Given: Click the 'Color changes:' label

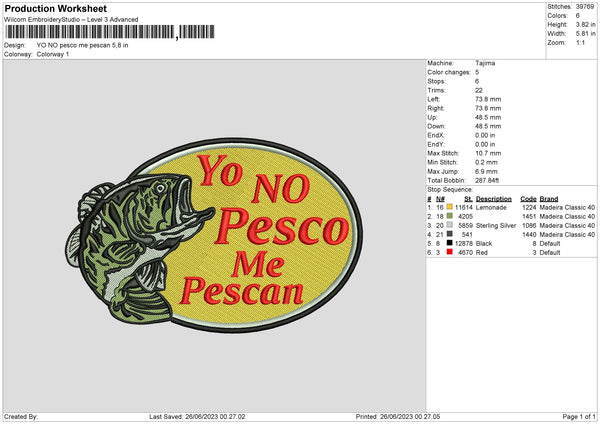Looking at the screenshot, I should coord(449,72).
